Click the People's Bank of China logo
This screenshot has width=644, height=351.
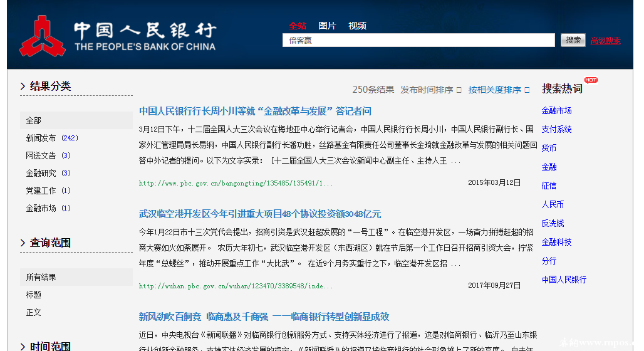point(118,36)
